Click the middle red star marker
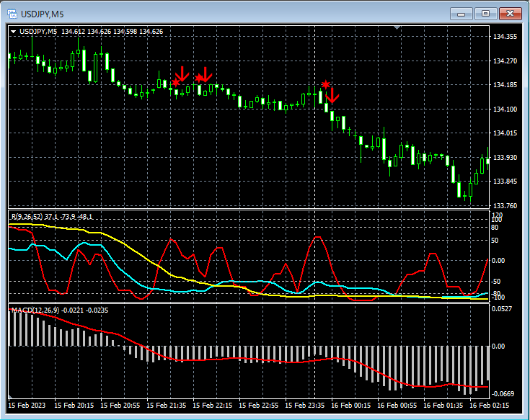Screen dimensions: 530x420 [x=199, y=78]
